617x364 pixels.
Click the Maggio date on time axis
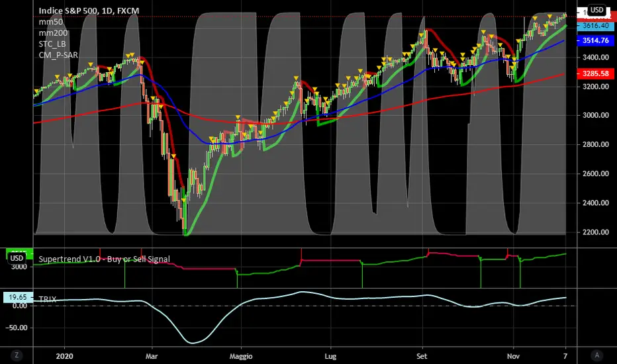[241, 356]
